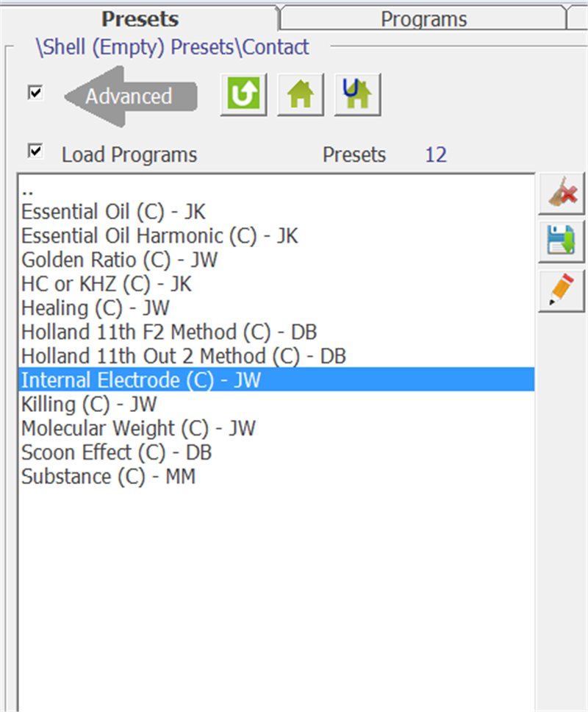Go up via the '..' parent entry
Image resolution: width=588 pixels, height=712 pixels.
(x=27, y=188)
